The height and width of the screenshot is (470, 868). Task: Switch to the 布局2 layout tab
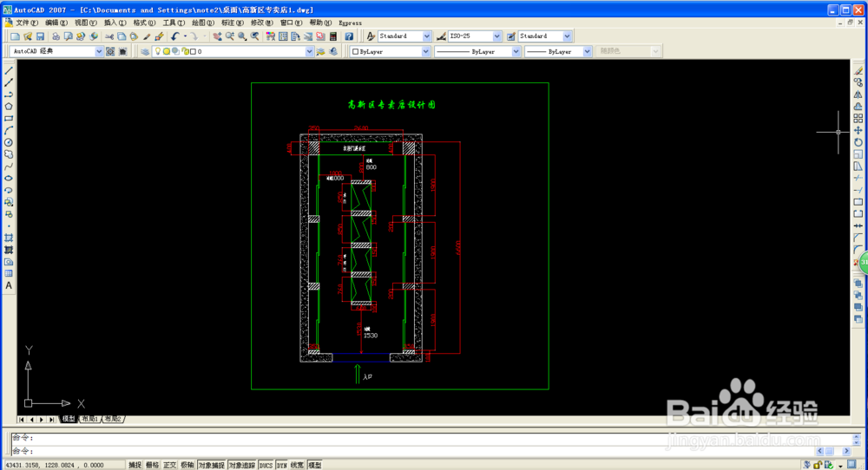click(112, 419)
